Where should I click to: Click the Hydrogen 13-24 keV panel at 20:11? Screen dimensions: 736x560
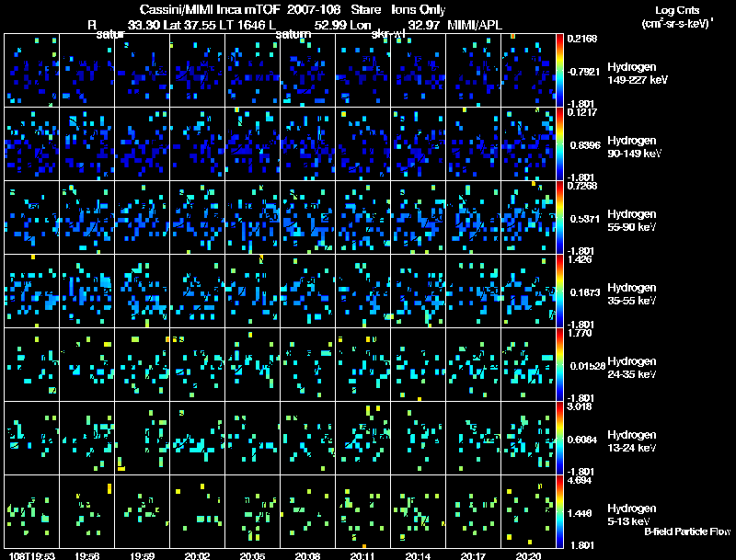point(362,438)
